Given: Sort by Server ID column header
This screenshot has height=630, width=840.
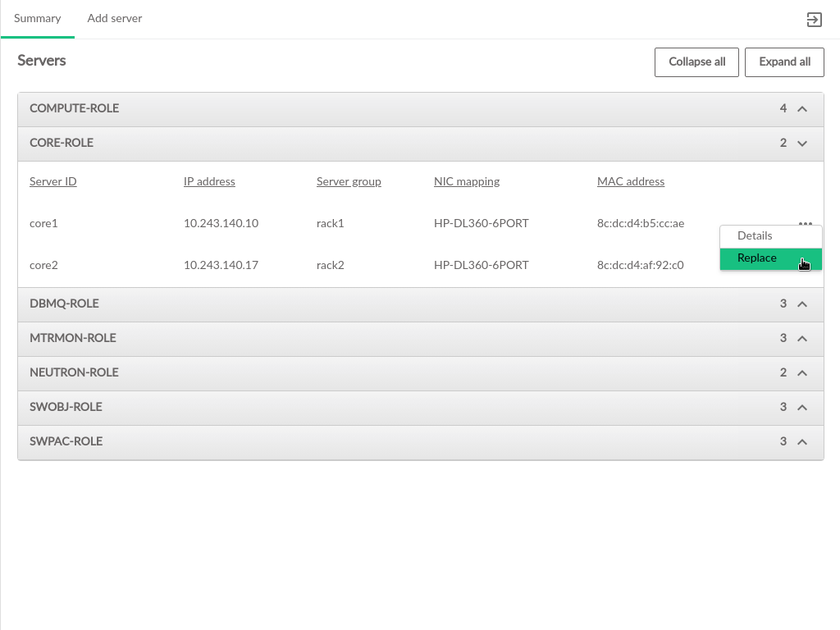Looking at the screenshot, I should pyautogui.click(x=53, y=182).
